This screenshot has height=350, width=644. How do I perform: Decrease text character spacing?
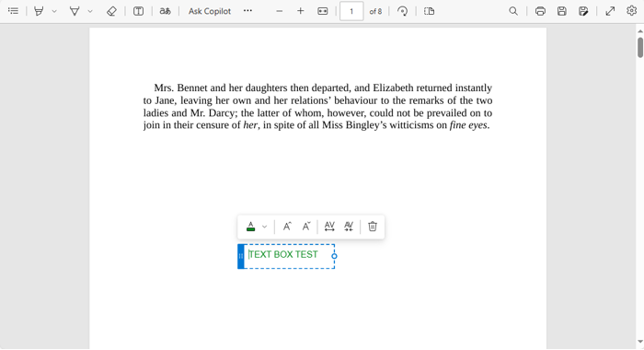click(349, 227)
